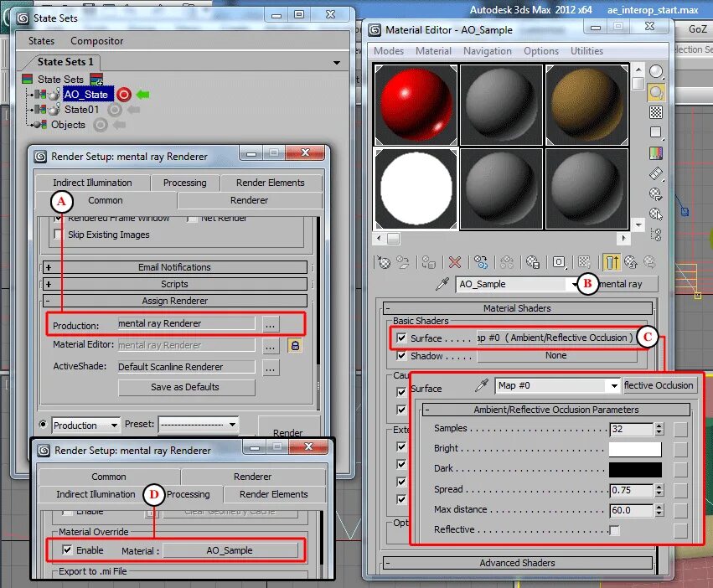713x588 pixels.
Task: Click Put to Library icon
Action: [533, 262]
